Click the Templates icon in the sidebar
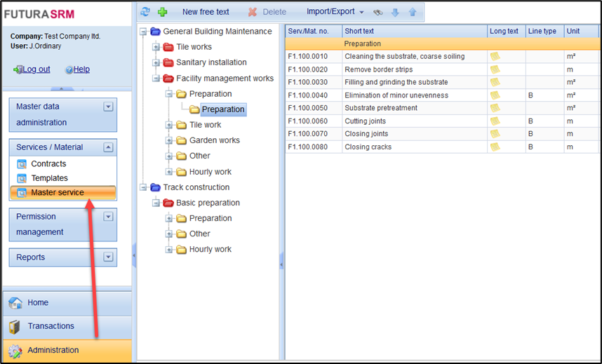This screenshot has width=602, height=364. coord(22,178)
